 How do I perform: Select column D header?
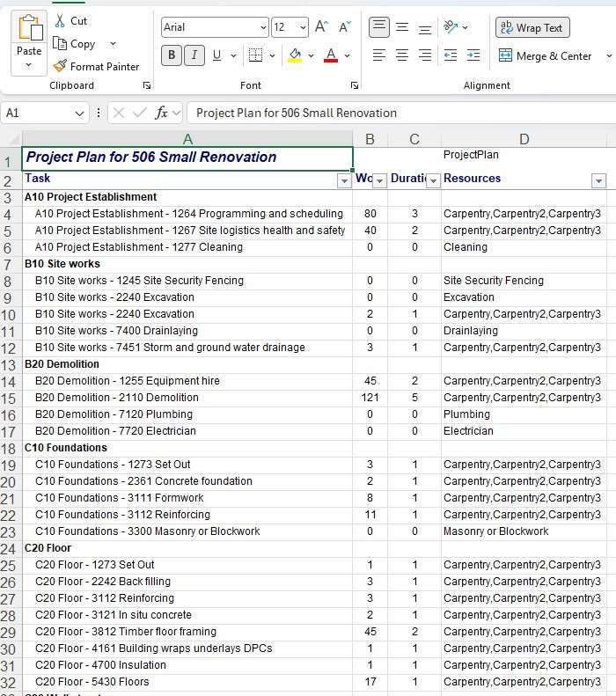[524, 139]
